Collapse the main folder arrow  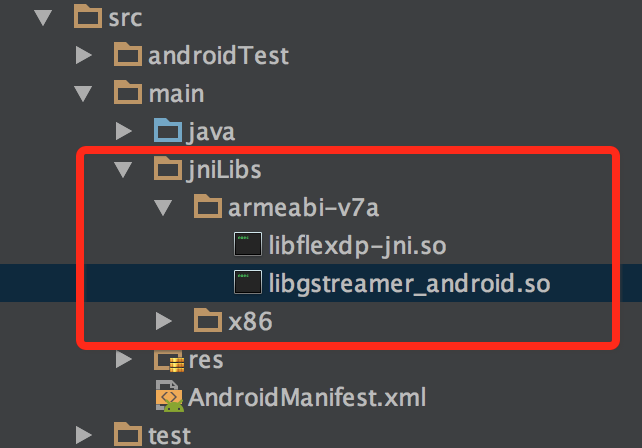83,94
